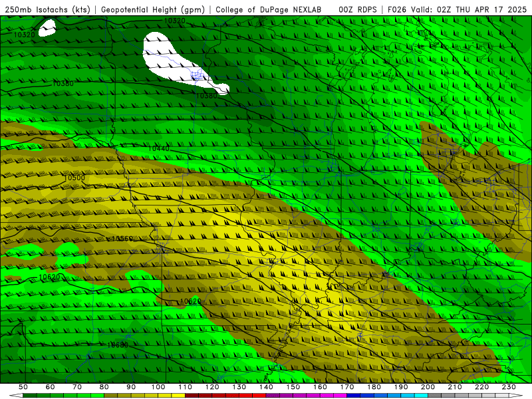Click the "00Z RDPS" model run label

[358, 10]
